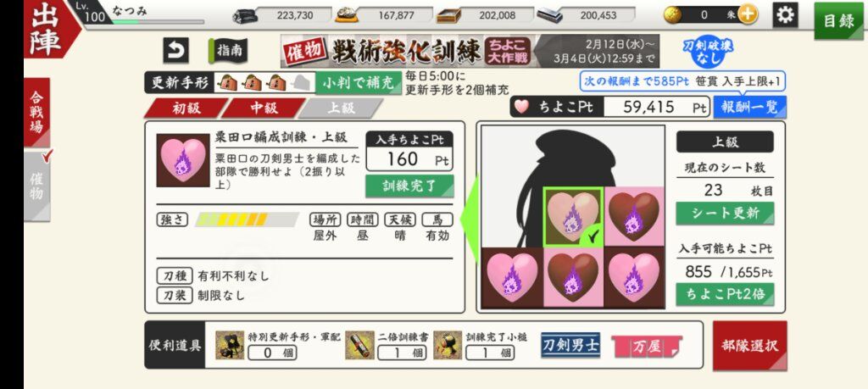Click the 戦術強化訓練 event banner
868x389 pixels.
[470, 52]
